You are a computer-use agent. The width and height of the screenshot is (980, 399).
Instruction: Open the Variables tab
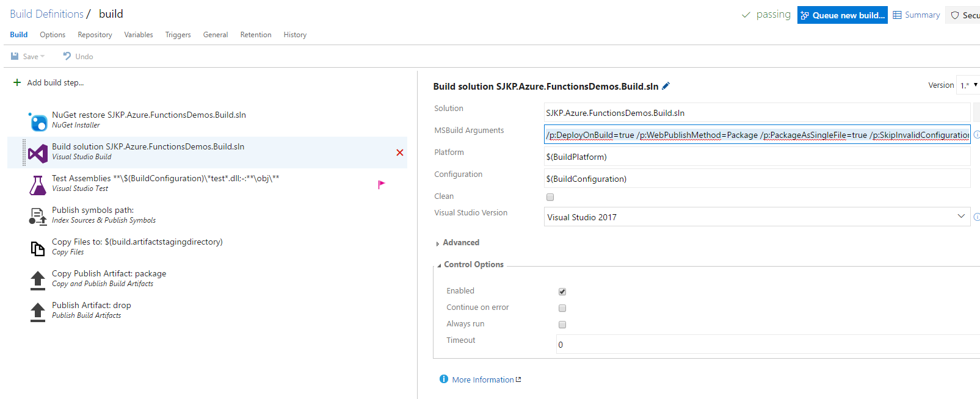[x=139, y=35]
